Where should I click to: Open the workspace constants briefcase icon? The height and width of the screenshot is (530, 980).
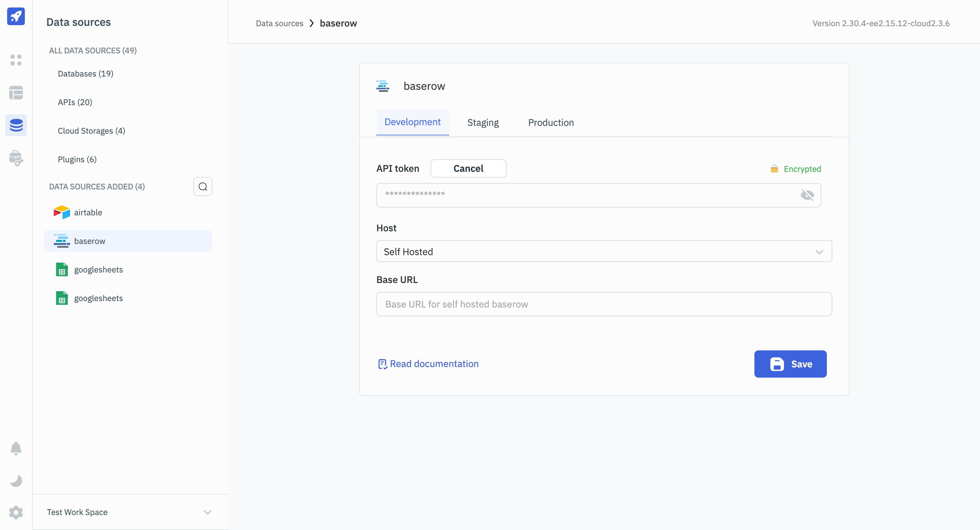click(x=16, y=158)
